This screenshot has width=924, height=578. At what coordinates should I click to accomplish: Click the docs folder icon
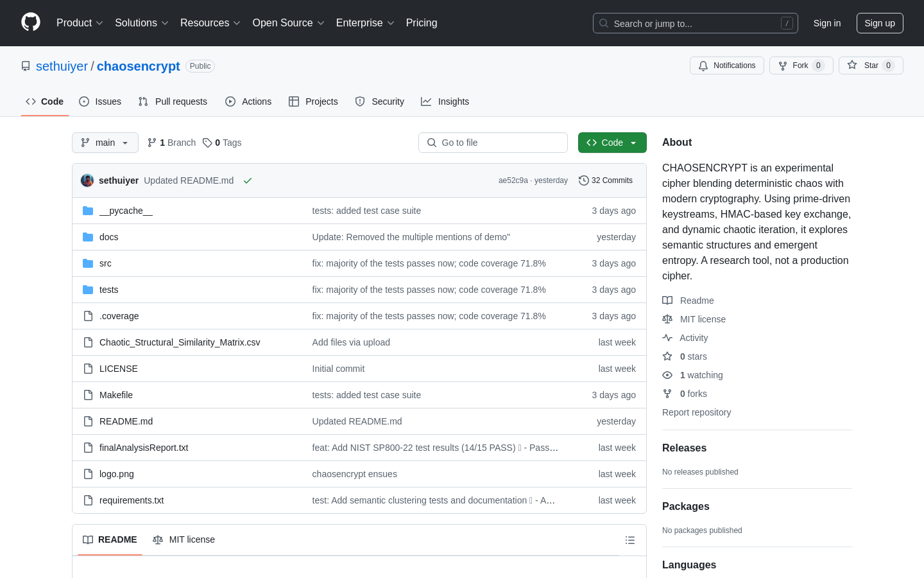point(88,237)
